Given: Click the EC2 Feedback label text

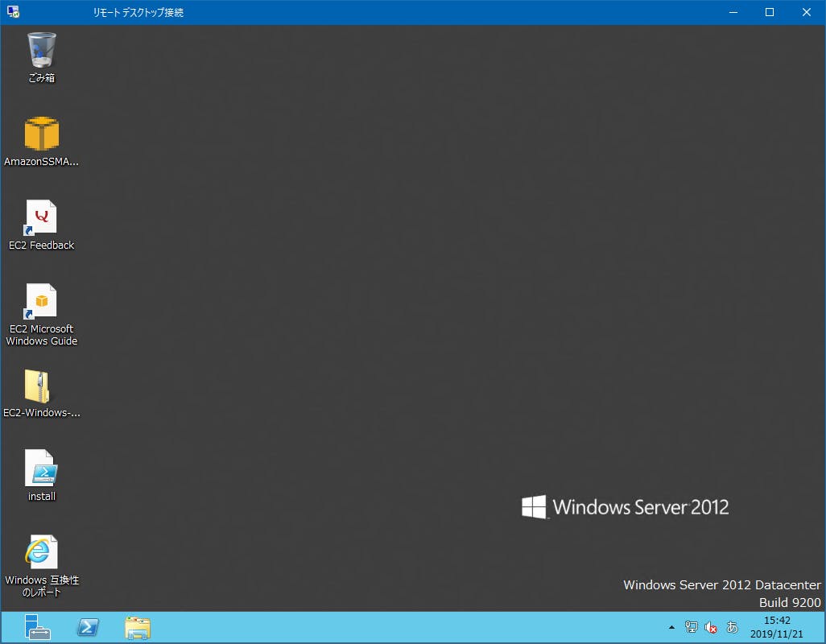Looking at the screenshot, I should point(42,245).
